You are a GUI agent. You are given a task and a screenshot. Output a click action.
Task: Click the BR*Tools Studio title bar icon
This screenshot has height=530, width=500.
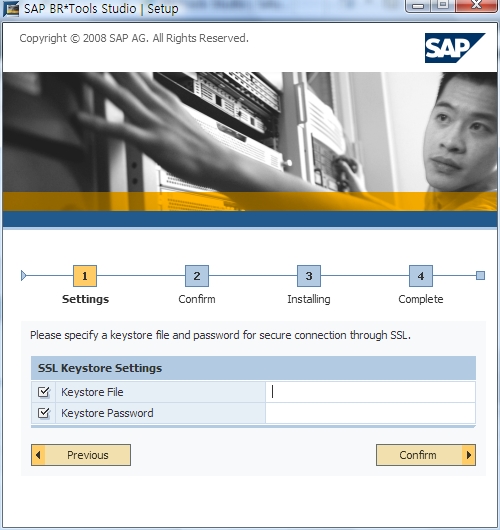point(11,8)
